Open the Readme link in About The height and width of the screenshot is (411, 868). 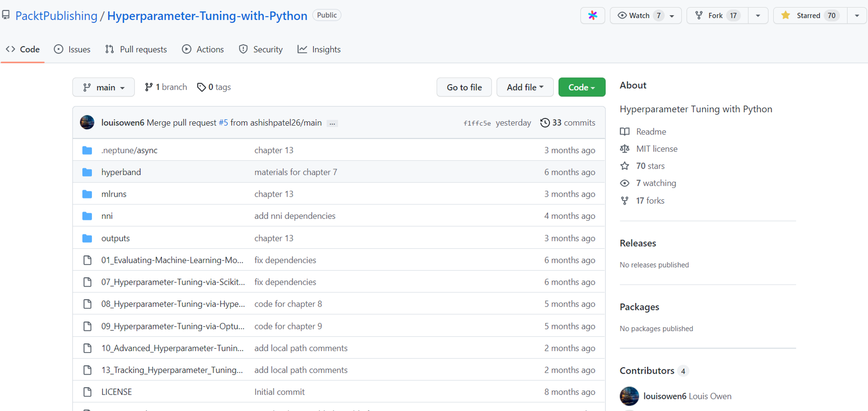tap(651, 131)
